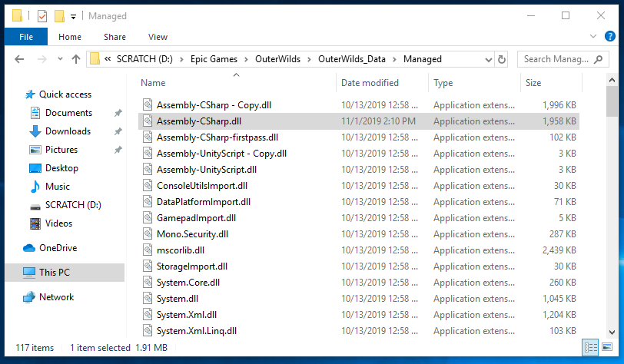
Task: Open the address bar history dropdown
Action: (487, 59)
